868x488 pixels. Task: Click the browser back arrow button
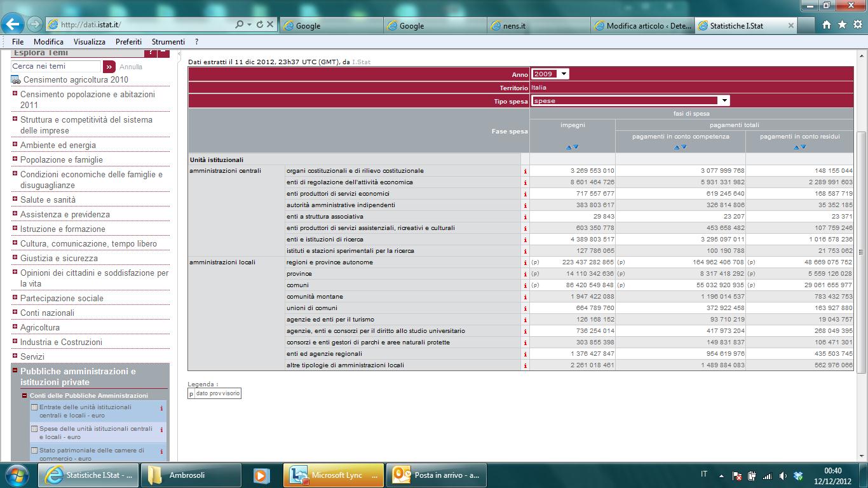tap(13, 25)
